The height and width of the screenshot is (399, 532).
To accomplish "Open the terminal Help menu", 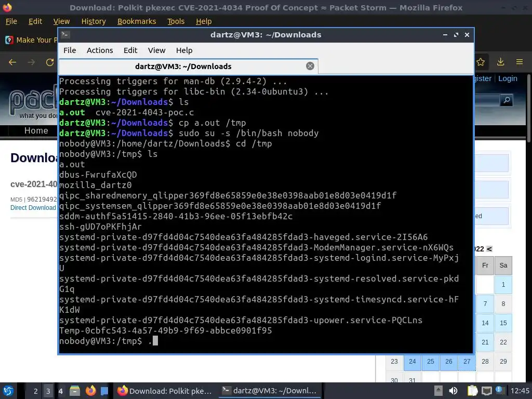I will point(184,50).
